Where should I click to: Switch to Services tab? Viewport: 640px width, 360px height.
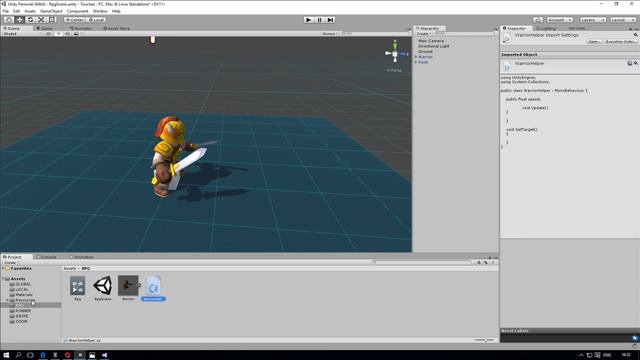coord(577,28)
